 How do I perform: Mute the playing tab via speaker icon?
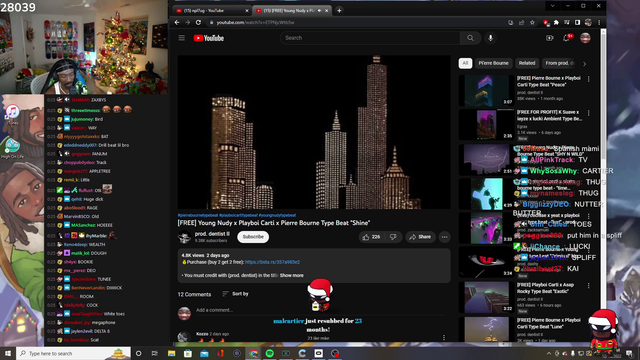pyautogui.click(x=320, y=11)
